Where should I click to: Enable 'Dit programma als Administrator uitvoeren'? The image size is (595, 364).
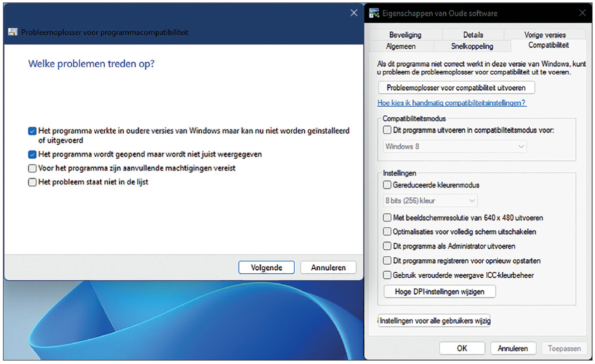click(x=387, y=246)
